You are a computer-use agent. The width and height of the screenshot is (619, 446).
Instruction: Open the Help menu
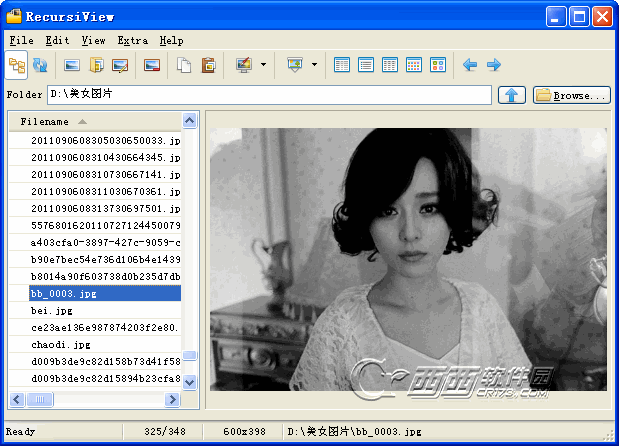click(x=171, y=40)
